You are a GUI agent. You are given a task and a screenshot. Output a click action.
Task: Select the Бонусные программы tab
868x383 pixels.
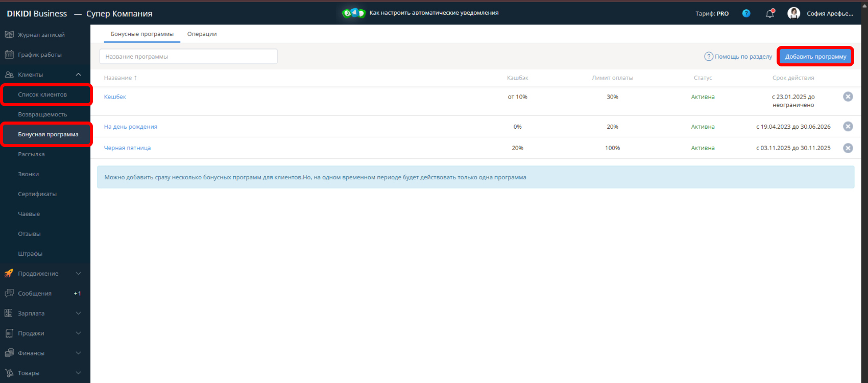pyautogui.click(x=142, y=34)
